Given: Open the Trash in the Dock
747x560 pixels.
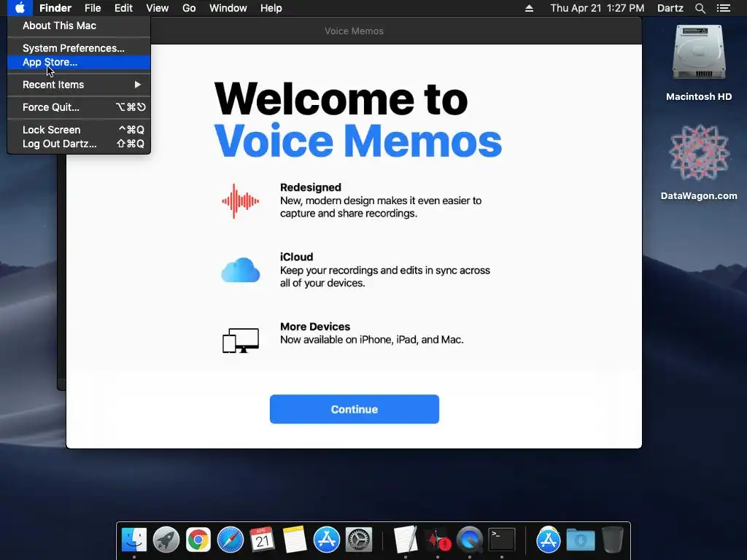Looking at the screenshot, I should click(x=613, y=540).
